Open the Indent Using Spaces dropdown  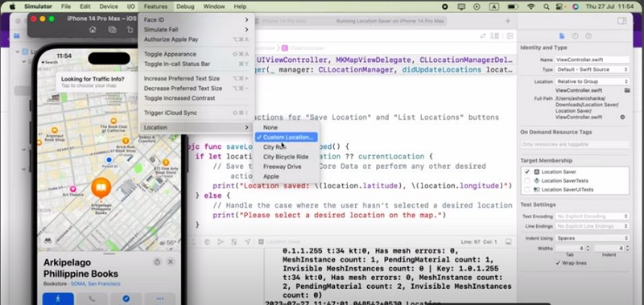tap(592, 238)
